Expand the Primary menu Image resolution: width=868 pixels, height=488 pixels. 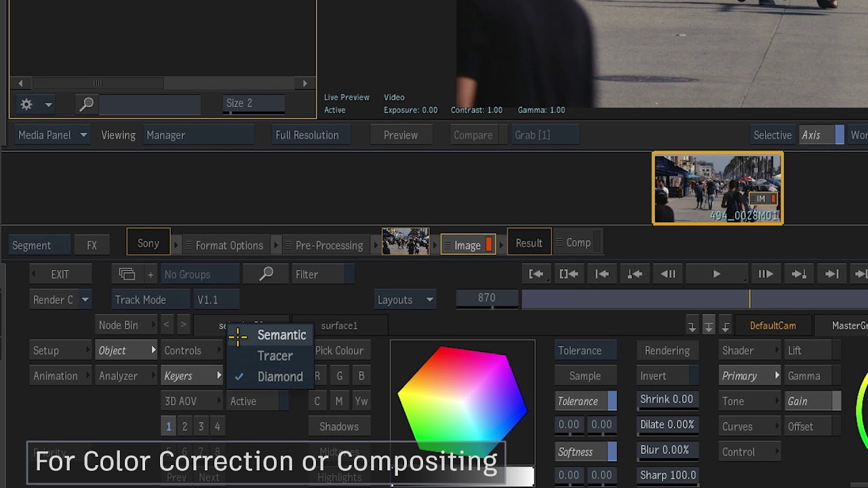[x=750, y=375]
